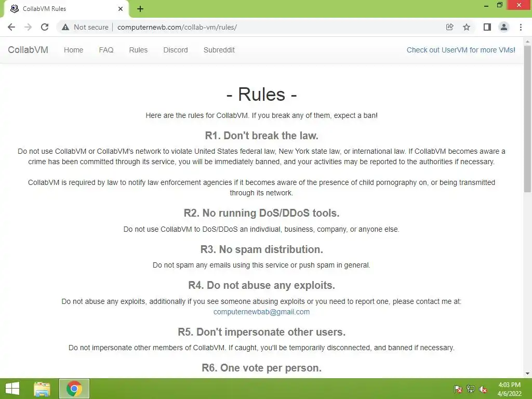Click the "R4. Do not abuse any exploits." heading

click(262, 285)
